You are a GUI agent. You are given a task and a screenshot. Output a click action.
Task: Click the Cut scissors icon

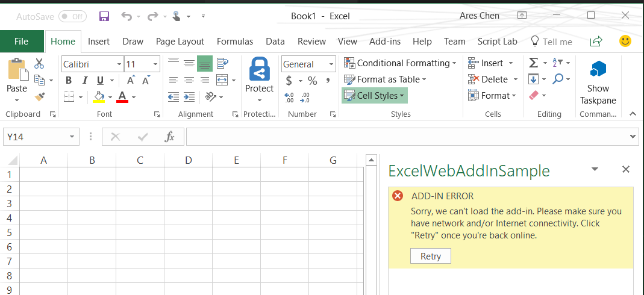tap(40, 63)
